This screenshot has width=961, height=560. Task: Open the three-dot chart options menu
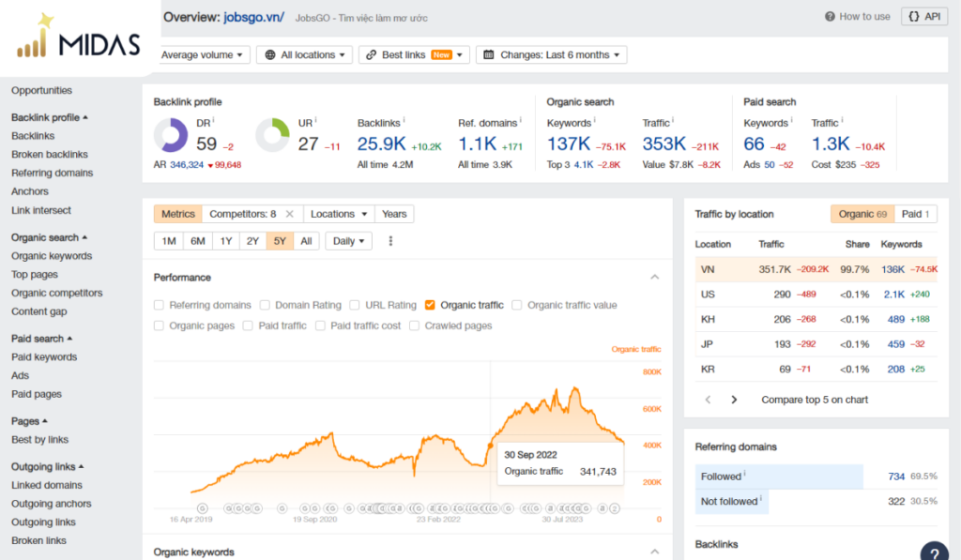coord(390,241)
